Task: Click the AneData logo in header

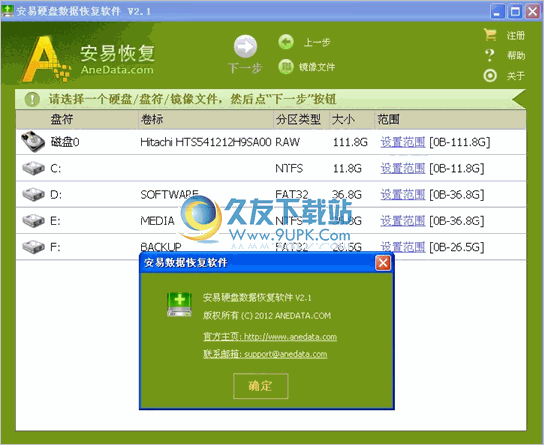Action: pyautogui.click(x=88, y=58)
